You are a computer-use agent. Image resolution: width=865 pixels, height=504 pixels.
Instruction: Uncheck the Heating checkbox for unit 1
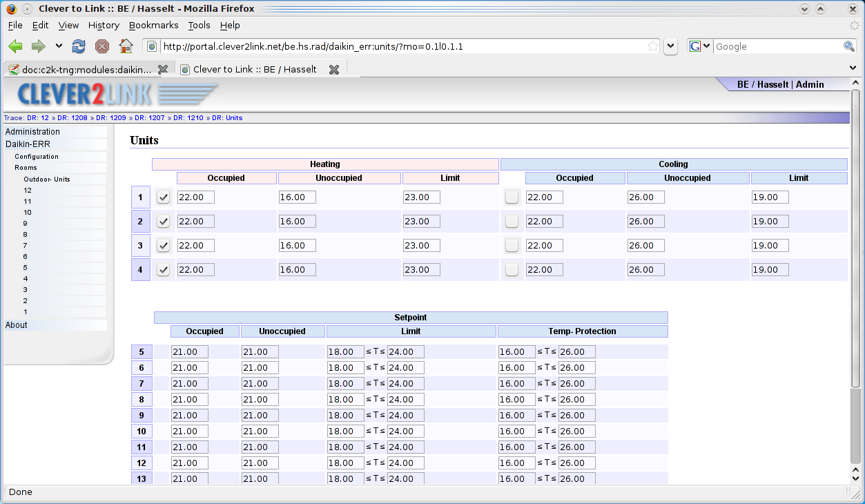164,197
